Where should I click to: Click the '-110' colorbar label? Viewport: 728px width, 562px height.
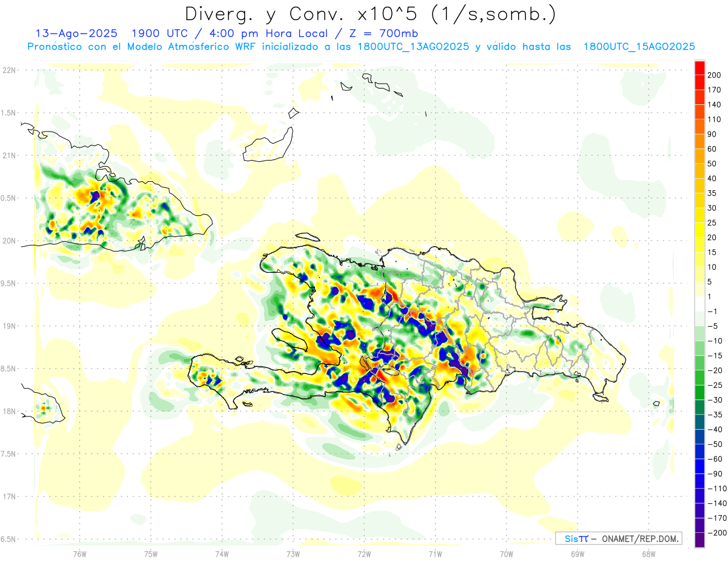[x=716, y=489]
